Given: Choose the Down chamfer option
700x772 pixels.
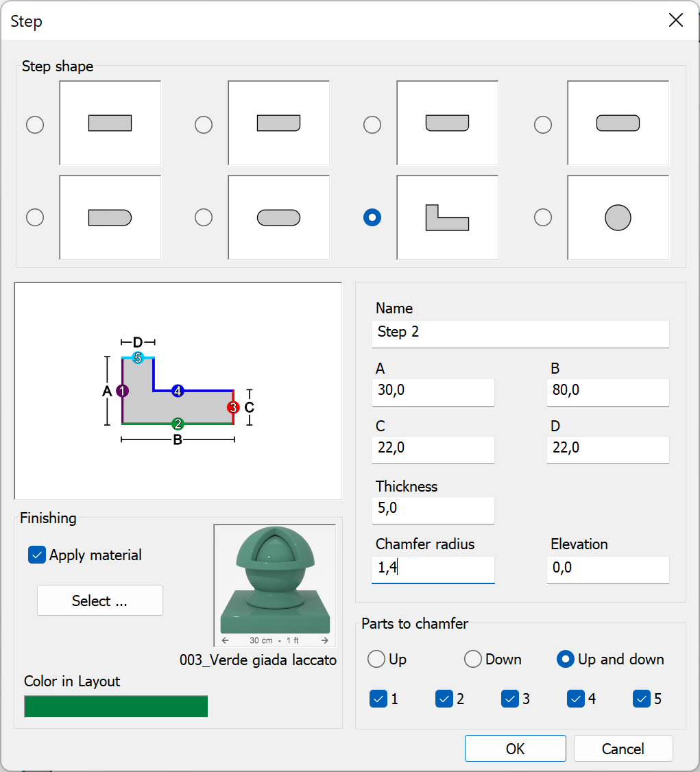Looking at the screenshot, I should point(472,659).
